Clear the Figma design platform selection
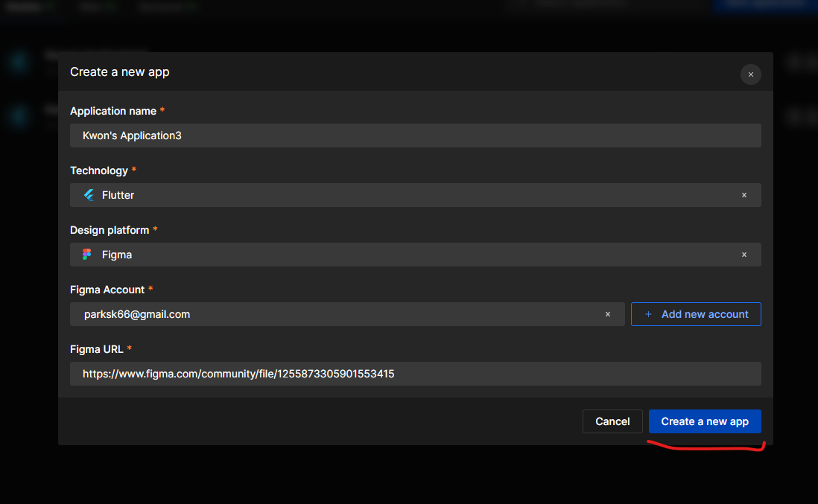The image size is (818, 504). [744, 255]
